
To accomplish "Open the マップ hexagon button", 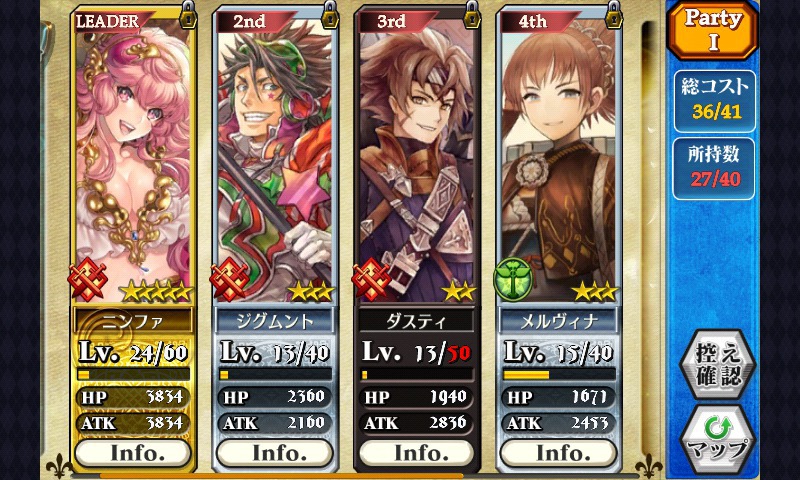I will click(718, 441).
